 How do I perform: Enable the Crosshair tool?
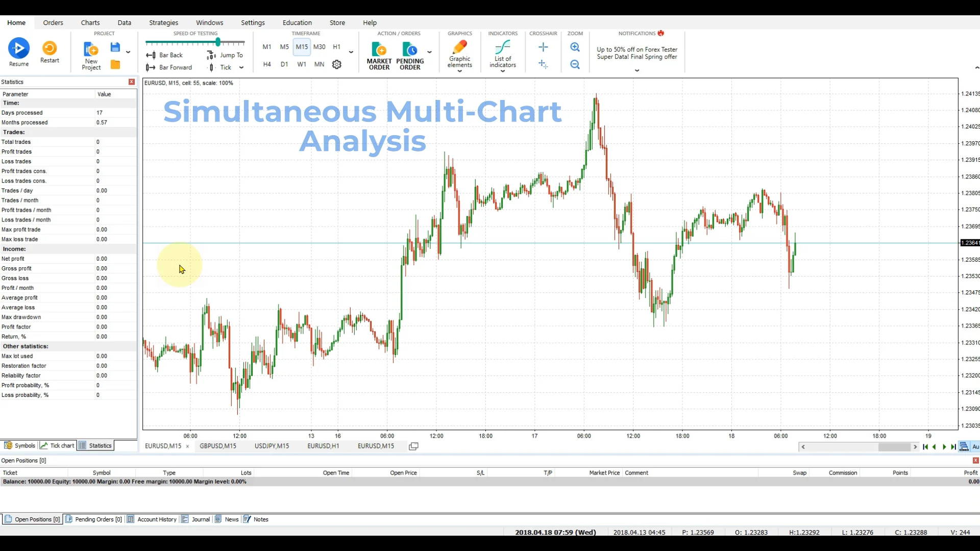tap(543, 47)
